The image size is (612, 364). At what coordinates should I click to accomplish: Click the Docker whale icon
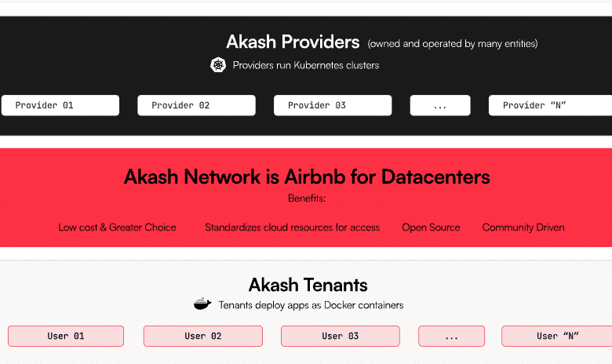202,304
